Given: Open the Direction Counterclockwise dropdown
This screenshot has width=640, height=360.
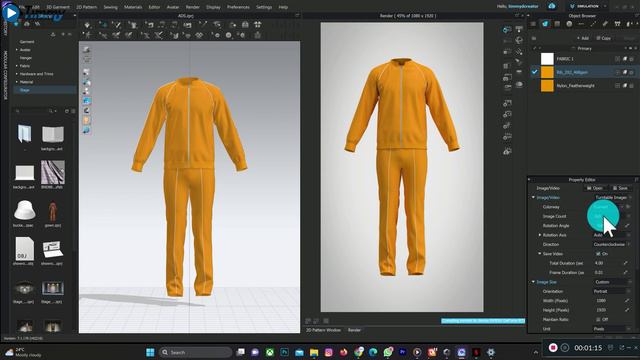Looking at the screenshot, I should 612,244.
